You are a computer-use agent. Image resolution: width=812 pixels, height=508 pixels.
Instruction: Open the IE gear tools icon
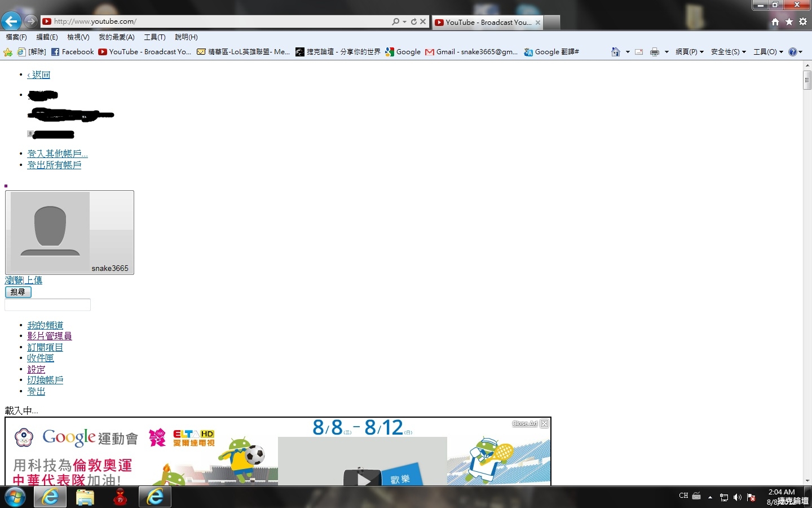click(803, 21)
